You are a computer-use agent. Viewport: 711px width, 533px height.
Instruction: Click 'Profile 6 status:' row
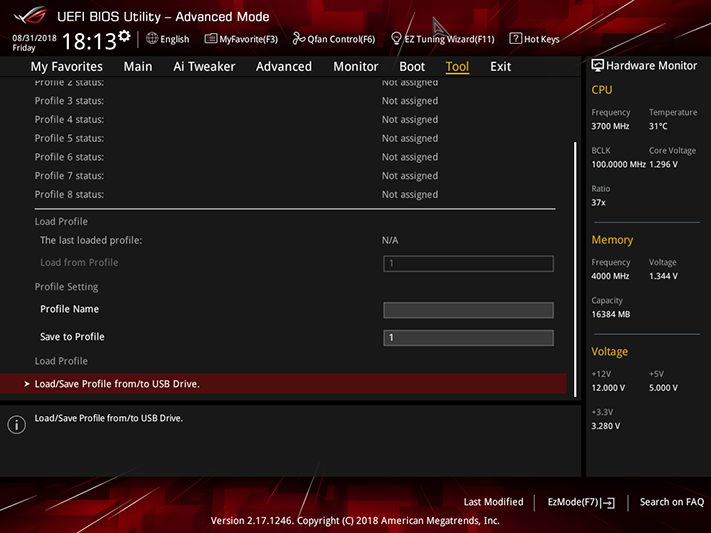point(295,157)
